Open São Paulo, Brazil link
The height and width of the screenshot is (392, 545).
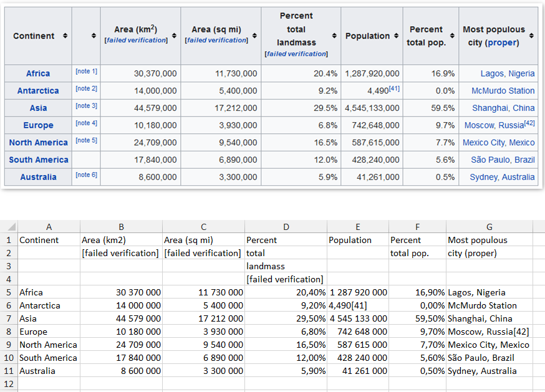503,160
